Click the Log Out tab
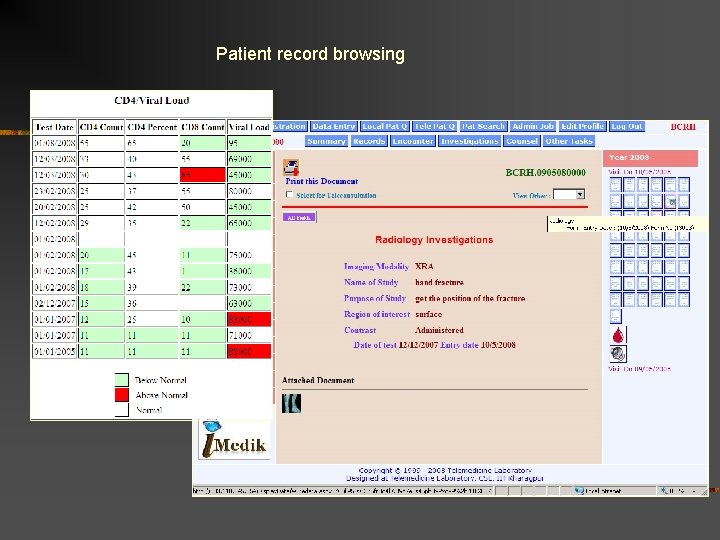 pos(627,126)
